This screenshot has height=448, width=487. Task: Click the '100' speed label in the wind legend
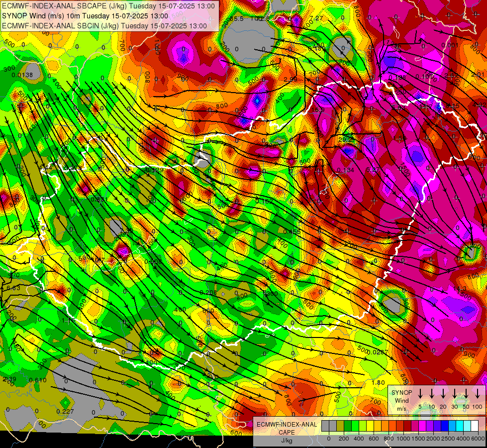(x=478, y=407)
